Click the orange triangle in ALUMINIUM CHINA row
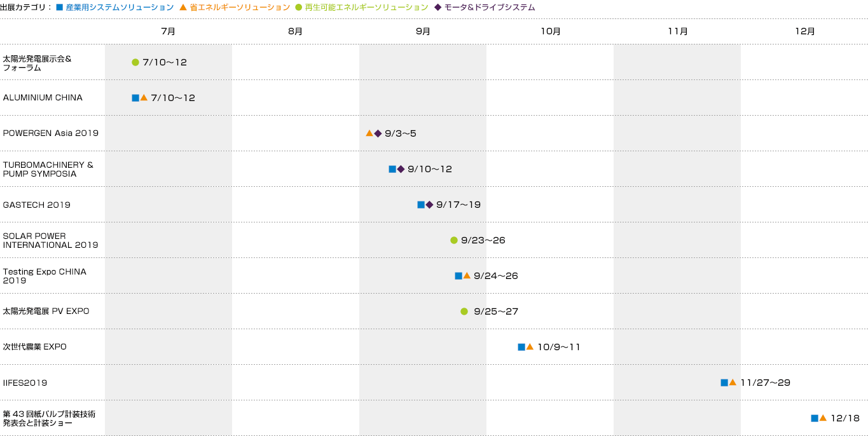The width and height of the screenshot is (868, 436). [x=144, y=97]
